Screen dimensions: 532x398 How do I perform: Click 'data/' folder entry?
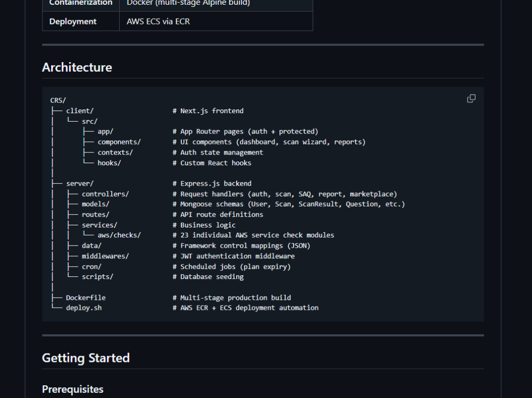pyautogui.click(x=92, y=246)
